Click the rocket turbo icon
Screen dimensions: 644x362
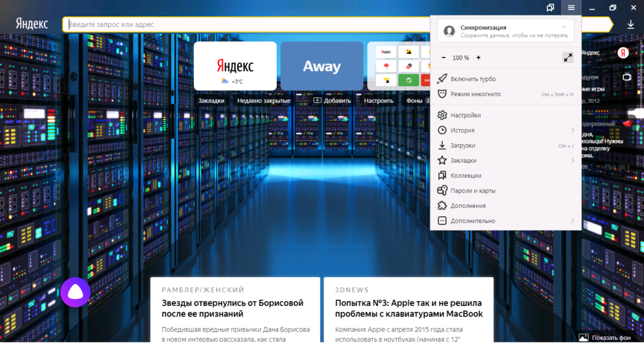442,79
